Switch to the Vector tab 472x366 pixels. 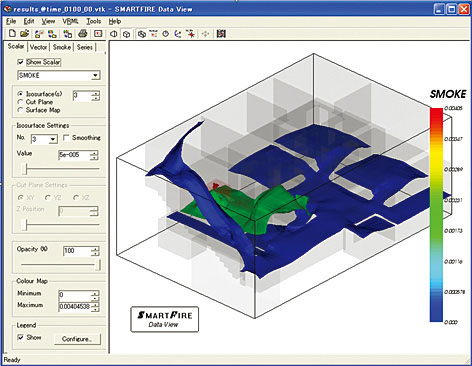[x=38, y=47]
